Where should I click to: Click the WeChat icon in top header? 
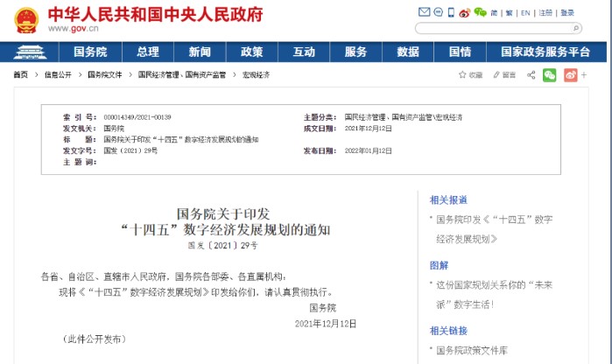(x=480, y=12)
